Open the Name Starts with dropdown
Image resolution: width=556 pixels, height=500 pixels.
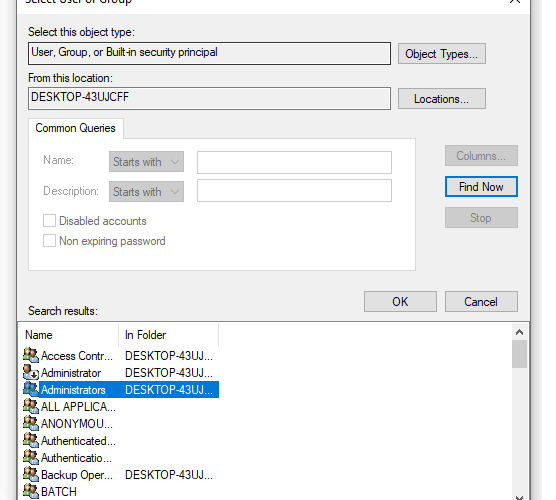pyautogui.click(x=146, y=162)
